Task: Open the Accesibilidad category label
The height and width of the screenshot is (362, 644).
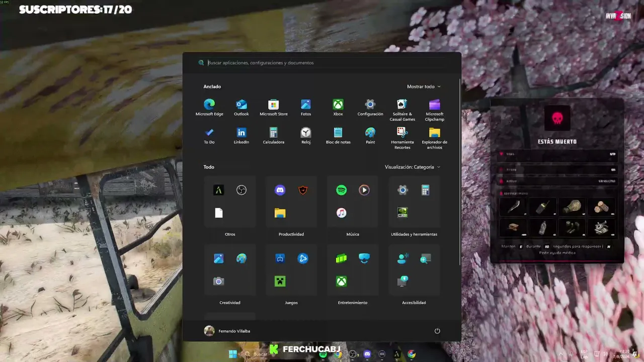Action: [x=414, y=303]
